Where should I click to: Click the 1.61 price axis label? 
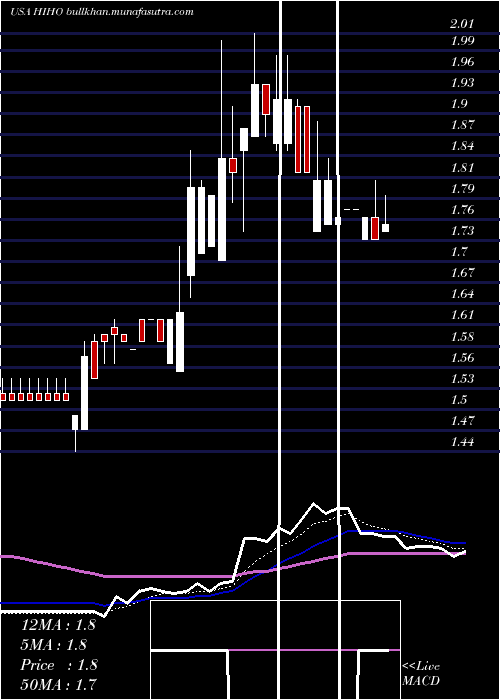click(462, 315)
